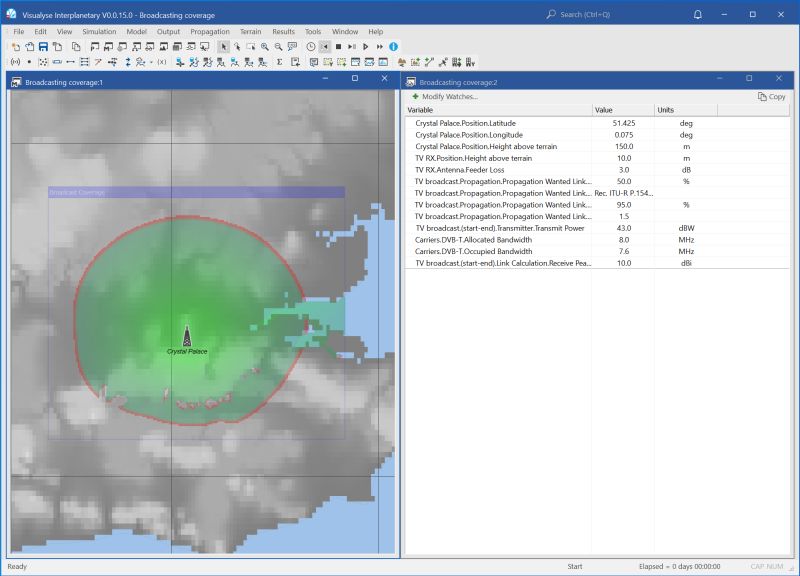
Task: Click the sigma (Σ) summation toolbar icon
Action: 278,62
